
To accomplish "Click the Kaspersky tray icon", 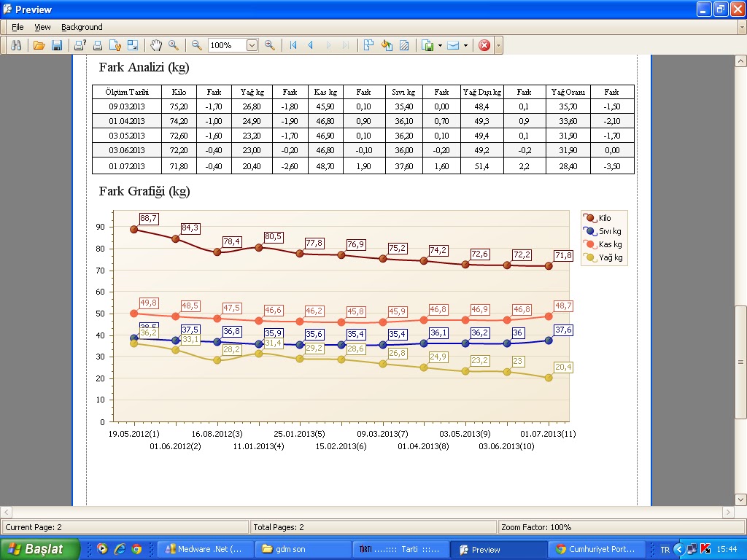I will 706,549.
